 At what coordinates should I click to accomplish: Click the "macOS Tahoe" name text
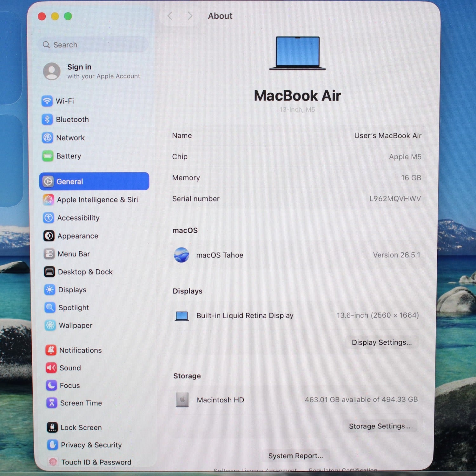tap(220, 255)
